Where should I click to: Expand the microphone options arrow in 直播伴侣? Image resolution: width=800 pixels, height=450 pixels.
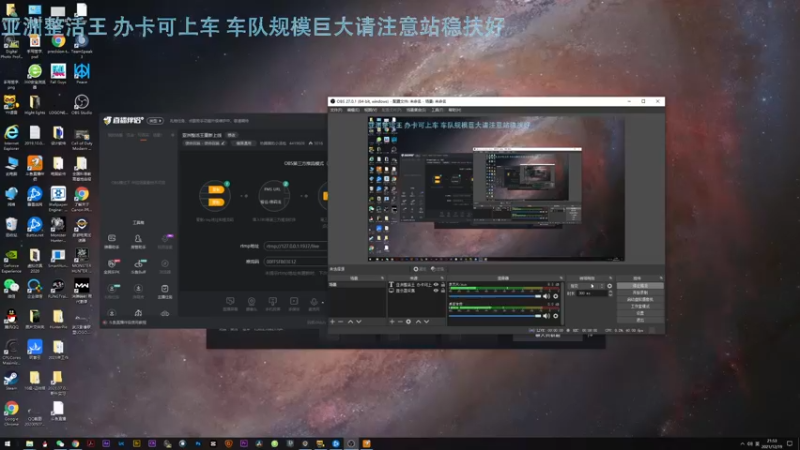click(322, 303)
